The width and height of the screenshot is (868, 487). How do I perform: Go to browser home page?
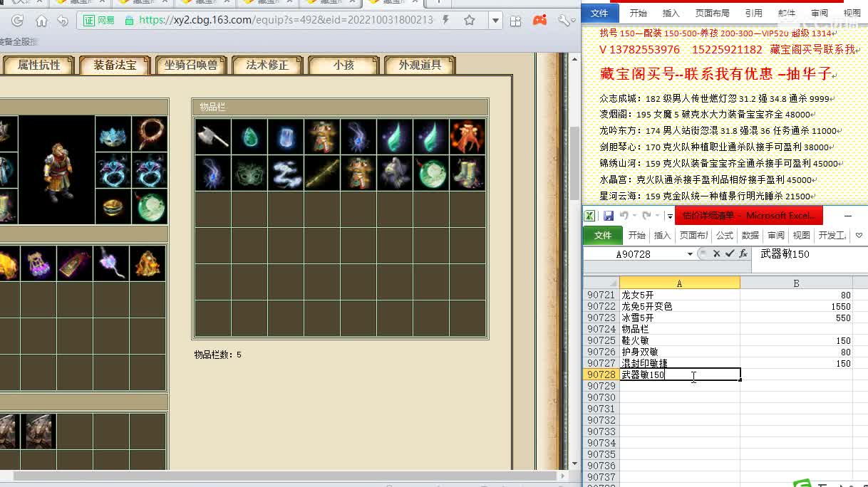pyautogui.click(x=41, y=21)
